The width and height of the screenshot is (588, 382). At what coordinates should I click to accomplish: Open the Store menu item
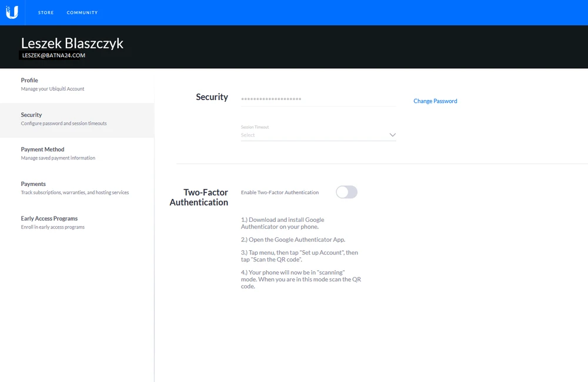[x=46, y=12]
